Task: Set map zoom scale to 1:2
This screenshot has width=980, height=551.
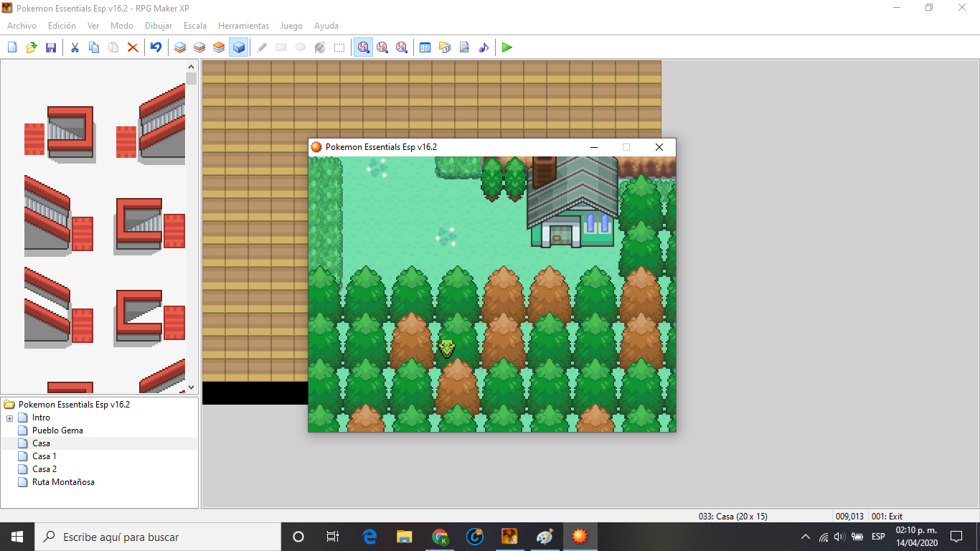Action: tap(382, 47)
